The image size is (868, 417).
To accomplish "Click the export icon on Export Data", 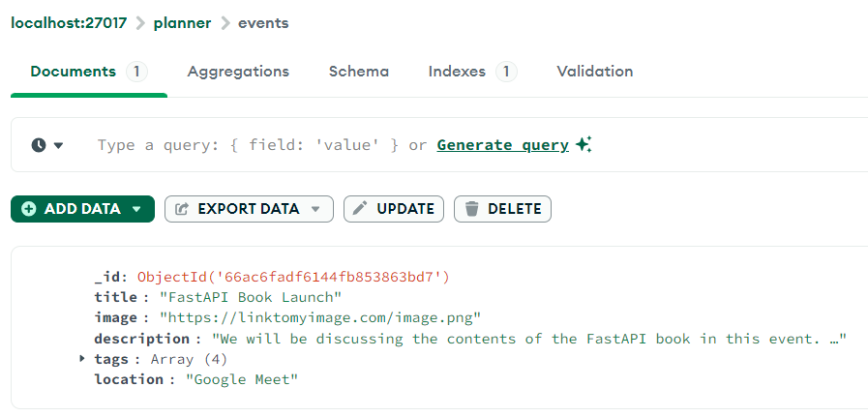I will [x=182, y=209].
